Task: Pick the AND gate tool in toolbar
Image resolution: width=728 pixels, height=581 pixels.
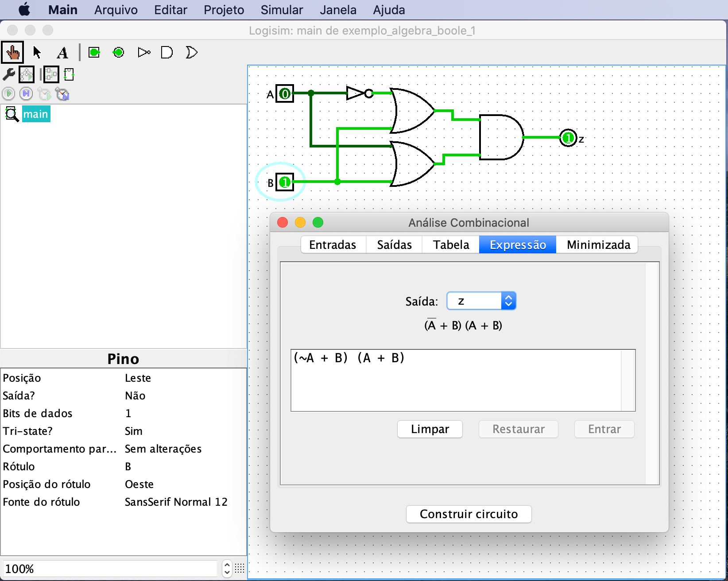Action: coord(167,53)
